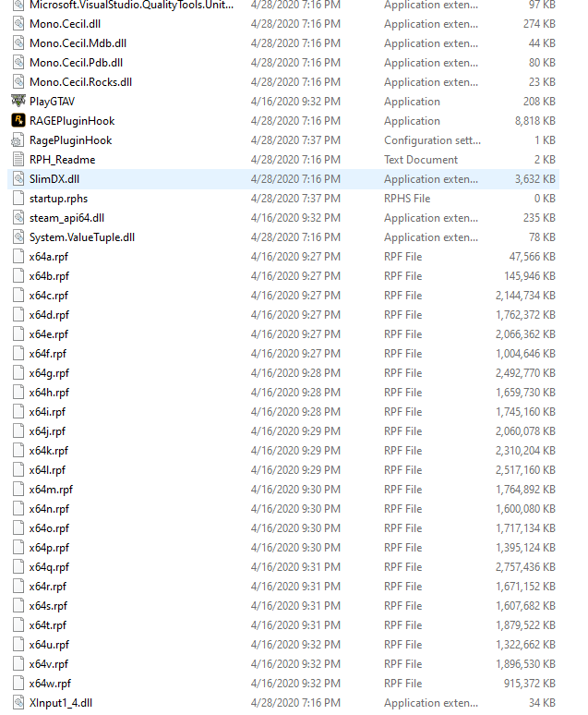Select the System.ValueTuple.dll file name
This screenshot has height=715, width=588.
tap(82, 237)
